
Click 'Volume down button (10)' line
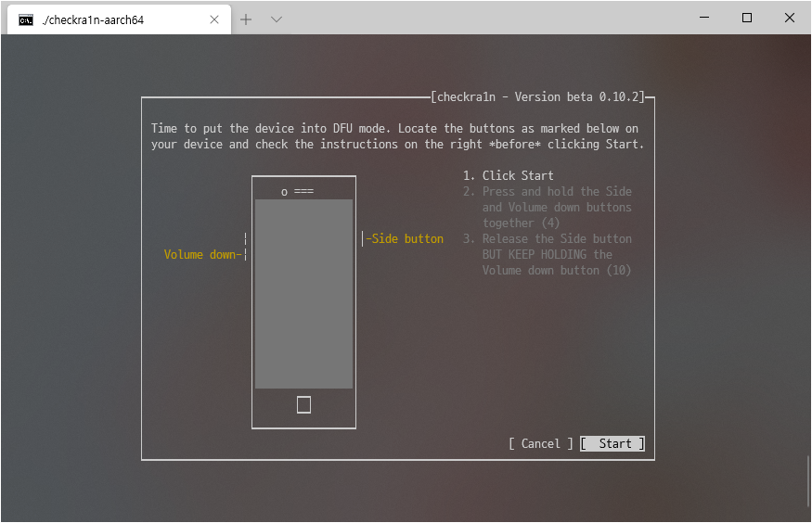[557, 270]
